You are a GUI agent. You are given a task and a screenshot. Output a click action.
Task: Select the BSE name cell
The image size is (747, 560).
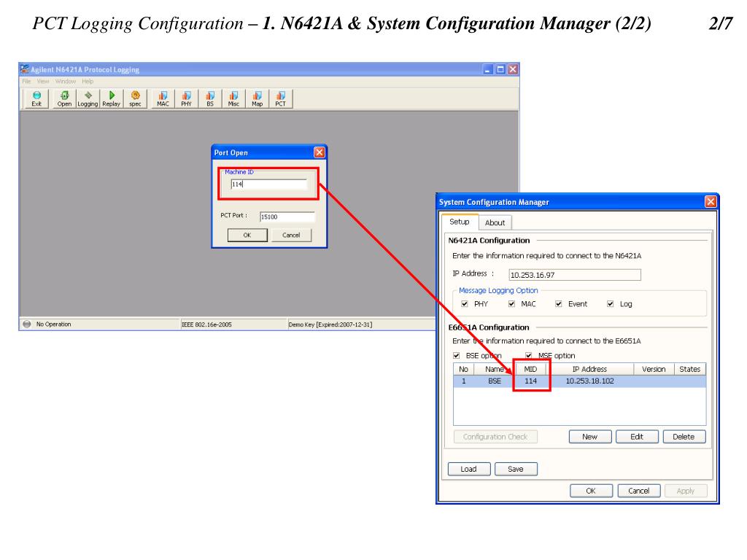pyautogui.click(x=495, y=381)
